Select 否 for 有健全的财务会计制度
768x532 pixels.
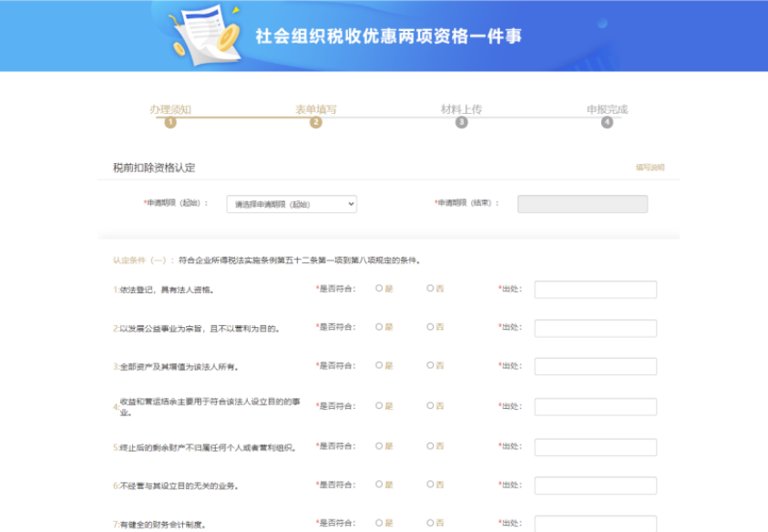point(430,523)
